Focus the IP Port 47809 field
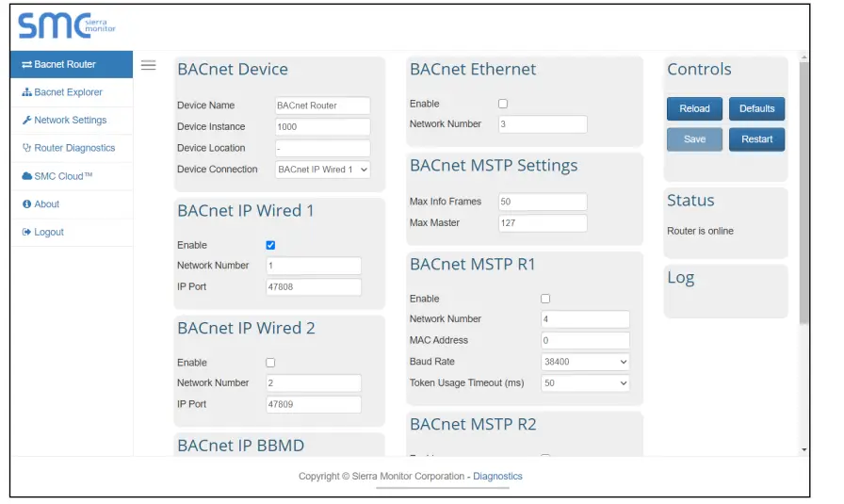The image size is (844, 504). coord(314,404)
